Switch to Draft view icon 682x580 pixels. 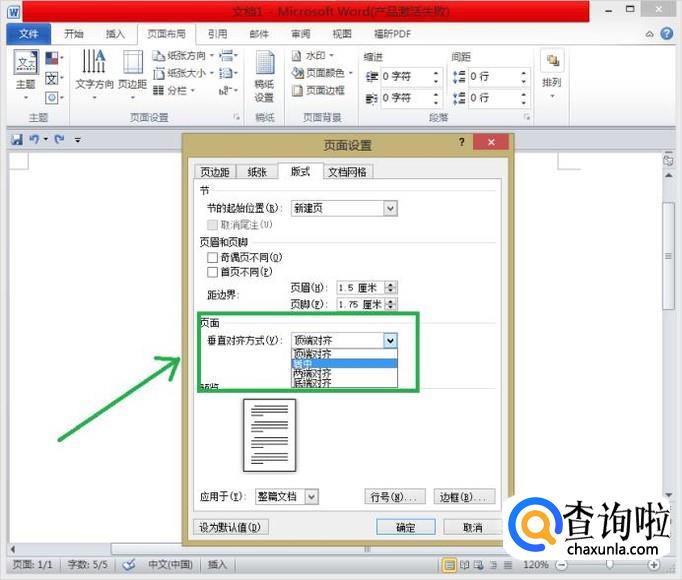click(x=508, y=565)
